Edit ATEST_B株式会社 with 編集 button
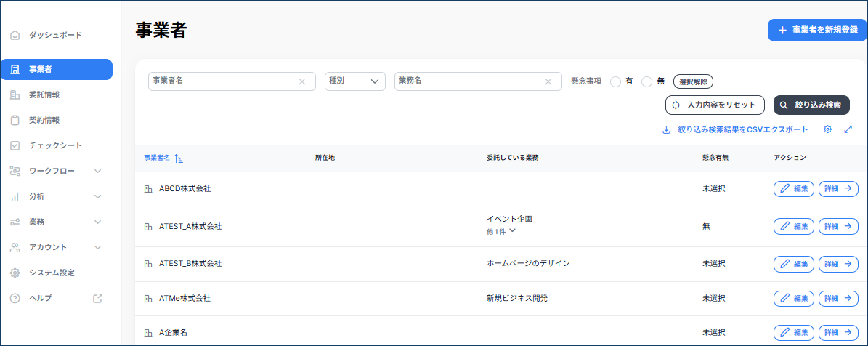868x346 pixels. click(x=793, y=264)
